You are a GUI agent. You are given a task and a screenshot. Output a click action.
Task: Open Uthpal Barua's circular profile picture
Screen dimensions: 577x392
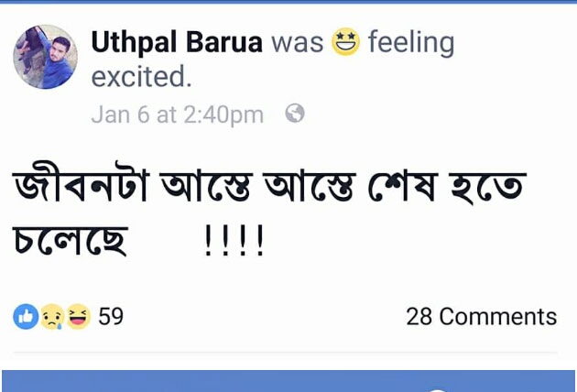45,57
